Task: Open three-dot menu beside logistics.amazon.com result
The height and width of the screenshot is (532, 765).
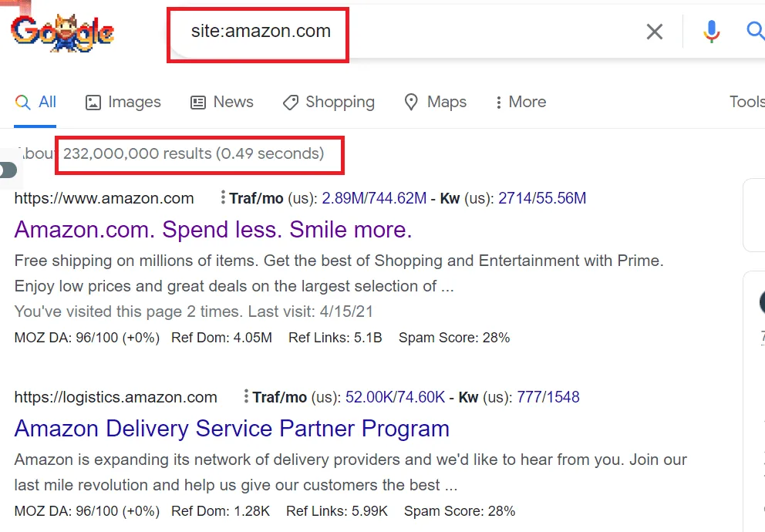Action: coord(246,397)
